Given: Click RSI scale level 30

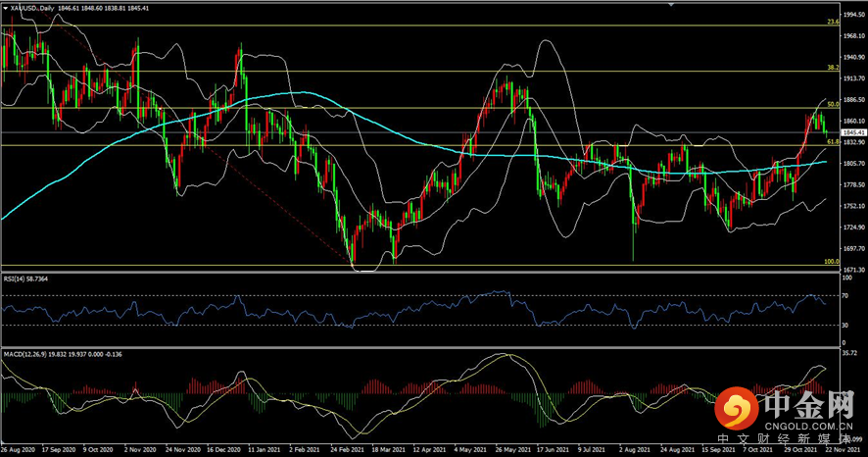Looking at the screenshot, I should coord(845,326).
